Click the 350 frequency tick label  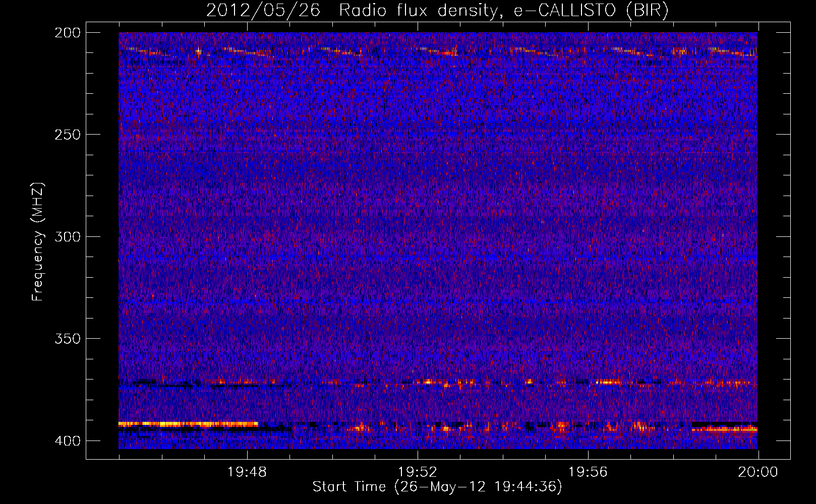coord(68,339)
